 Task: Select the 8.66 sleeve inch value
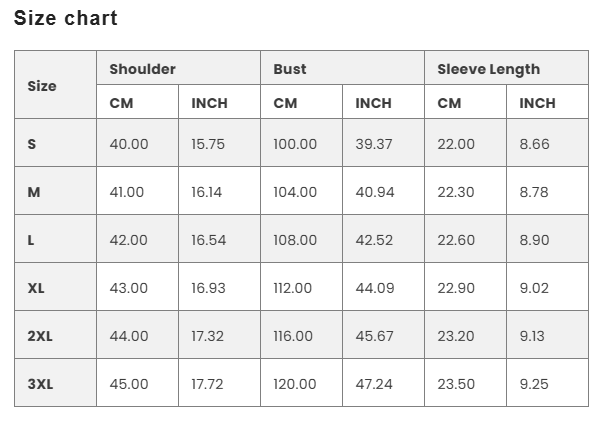pos(534,144)
